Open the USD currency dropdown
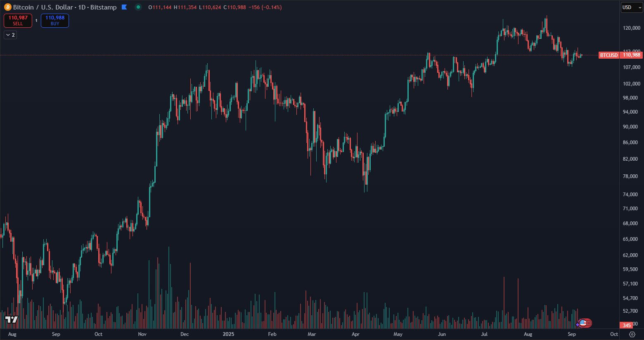The height and width of the screenshot is (340, 644). [x=632, y=7]
